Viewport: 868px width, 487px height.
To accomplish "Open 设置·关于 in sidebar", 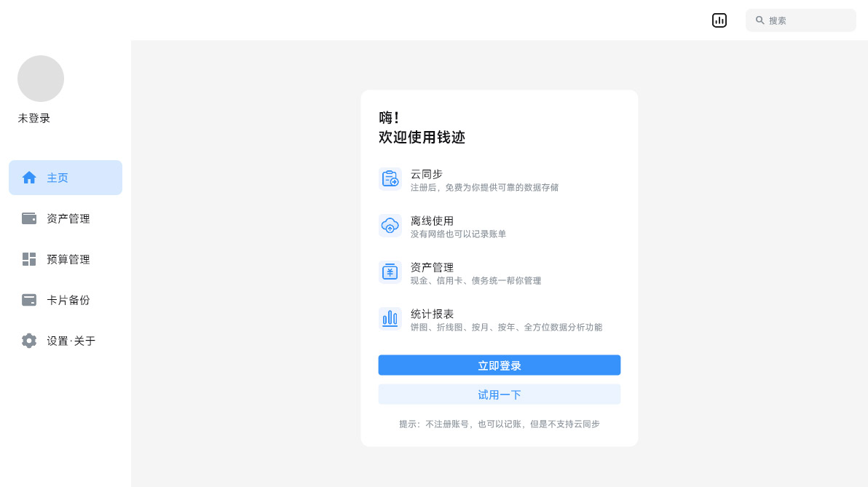I will click(66, 341).
